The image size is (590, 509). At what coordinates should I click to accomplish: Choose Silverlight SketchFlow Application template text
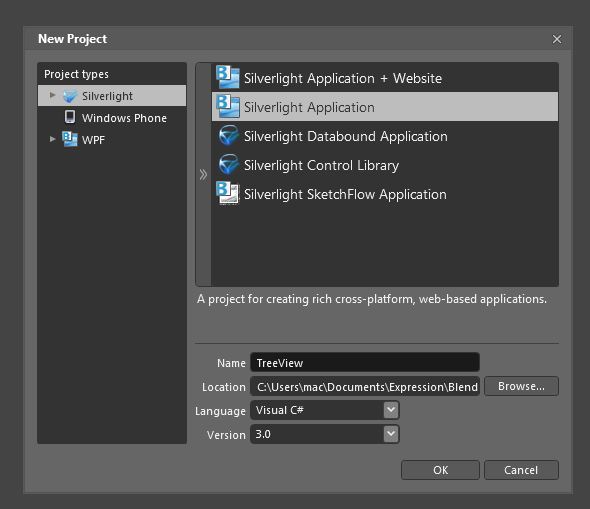345,194
